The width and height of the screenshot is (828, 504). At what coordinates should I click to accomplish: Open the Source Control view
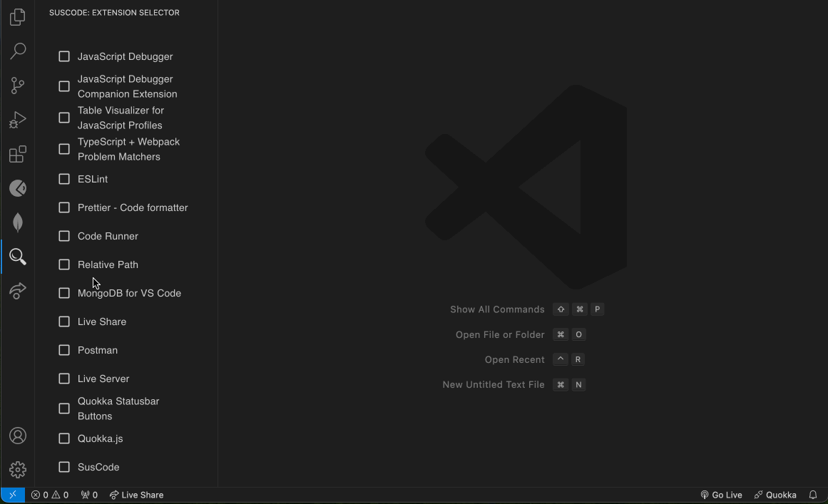(17, 86)
